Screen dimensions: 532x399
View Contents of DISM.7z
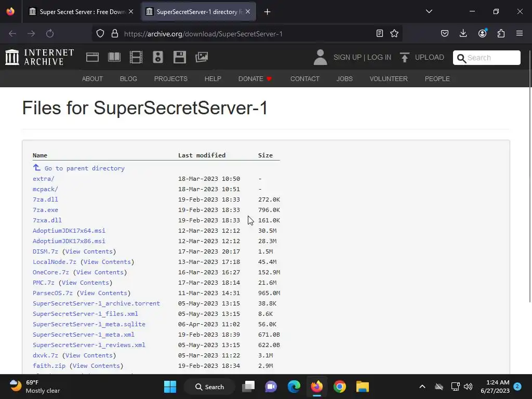click(89, 251)
